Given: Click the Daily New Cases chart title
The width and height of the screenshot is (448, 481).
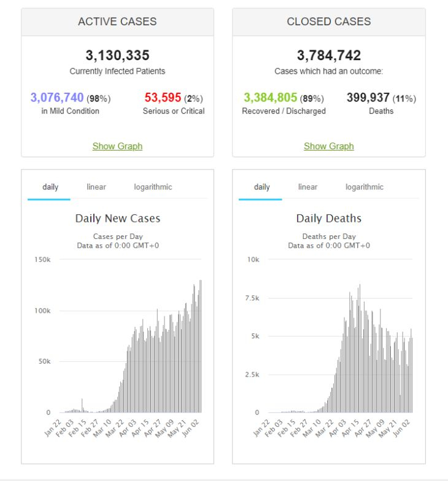Looking at the screenshot, I should [x=118, y=219].
